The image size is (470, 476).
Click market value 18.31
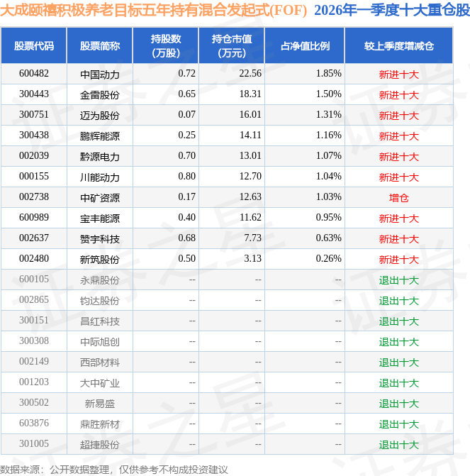tap(250, 94)
